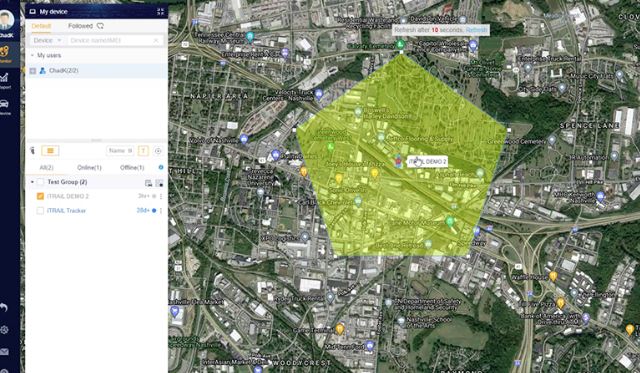This screenshot has width=640, height=373.
Task: Click the info icon beside Offline tab
Action: 160,167
